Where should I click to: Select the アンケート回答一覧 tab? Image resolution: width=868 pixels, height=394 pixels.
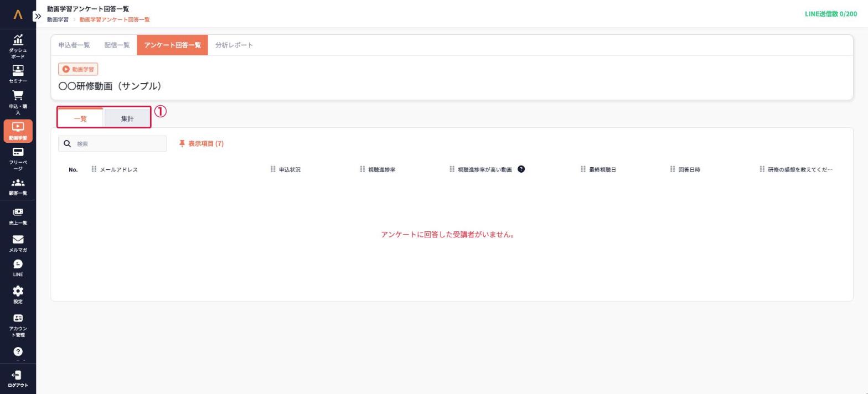[172, 45]
